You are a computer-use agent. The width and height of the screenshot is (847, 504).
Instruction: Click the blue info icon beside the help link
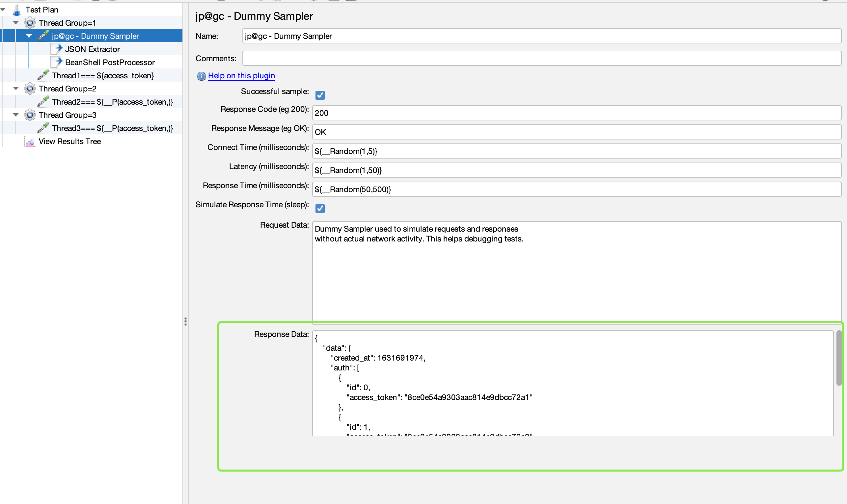pyautogui.click(x=201, y=76)
